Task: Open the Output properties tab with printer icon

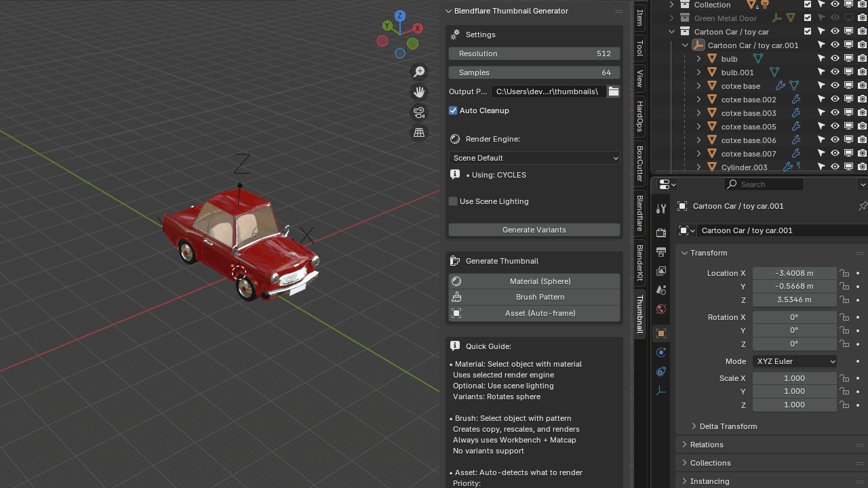Action: 661,251
